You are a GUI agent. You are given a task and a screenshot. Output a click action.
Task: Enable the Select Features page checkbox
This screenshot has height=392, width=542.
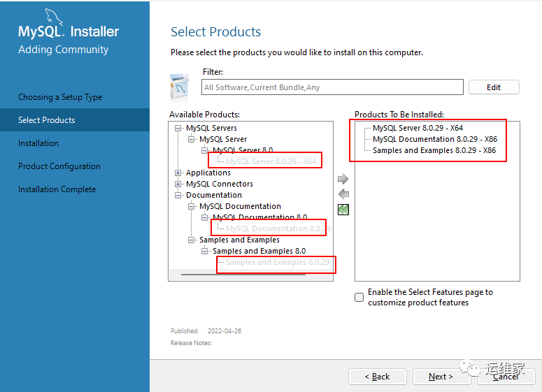coord(359,297)
